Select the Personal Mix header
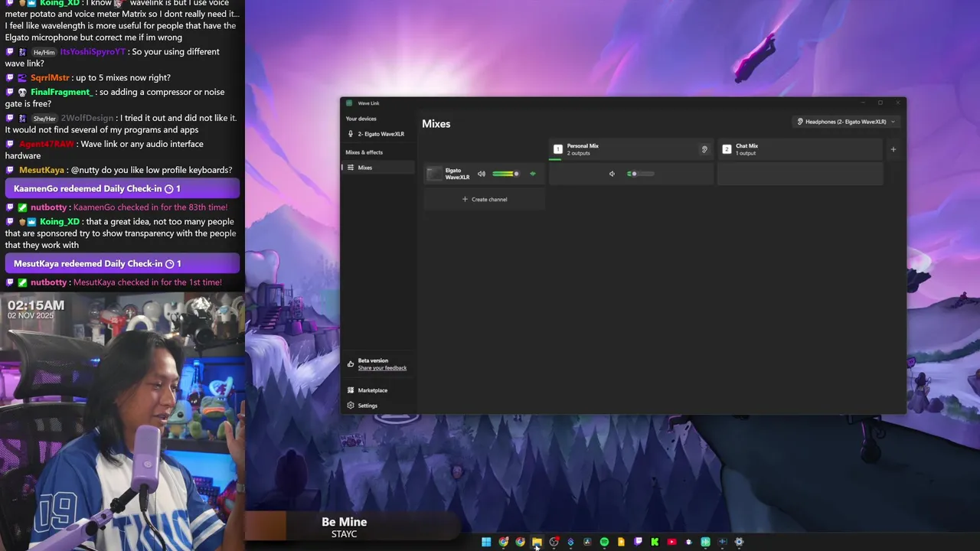 click(631, 149)
